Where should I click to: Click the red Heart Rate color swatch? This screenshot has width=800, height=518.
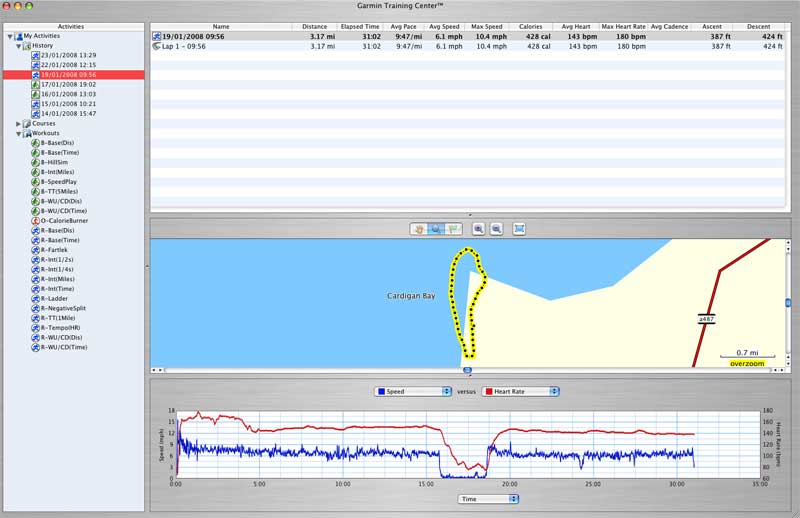pyautogui.click(x=489, y=391)
